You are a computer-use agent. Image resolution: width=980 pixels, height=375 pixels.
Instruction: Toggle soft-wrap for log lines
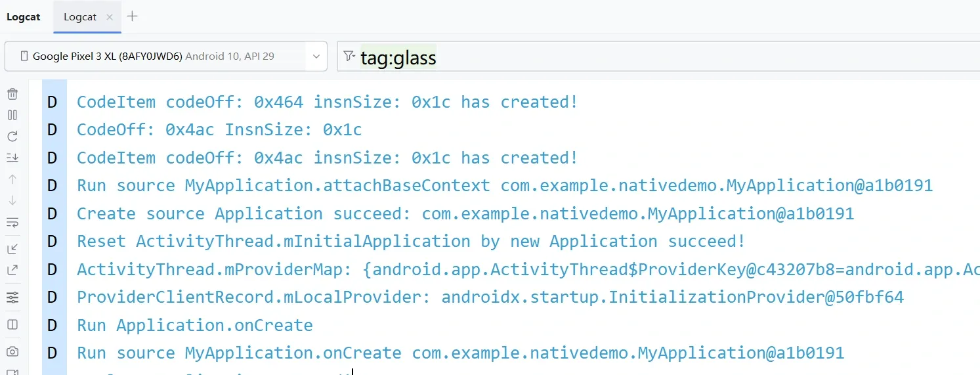(12, 223)
